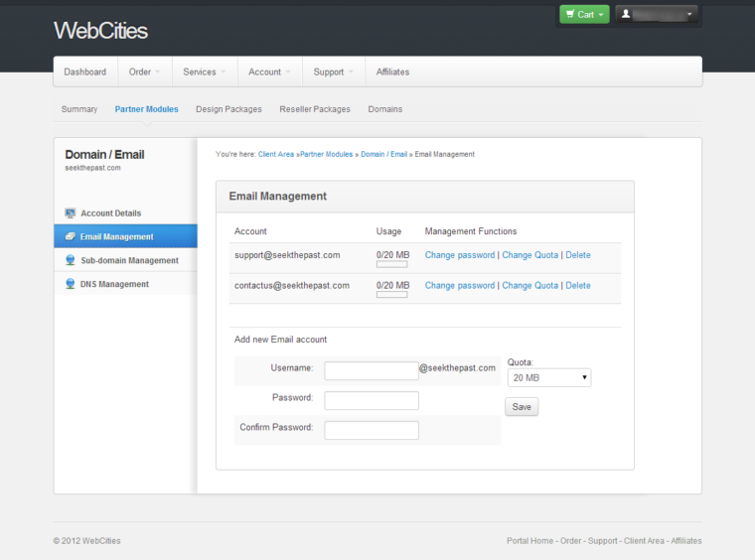
Task: Click the support@seekthepast.com usage bar
Action: coord(391,264)
